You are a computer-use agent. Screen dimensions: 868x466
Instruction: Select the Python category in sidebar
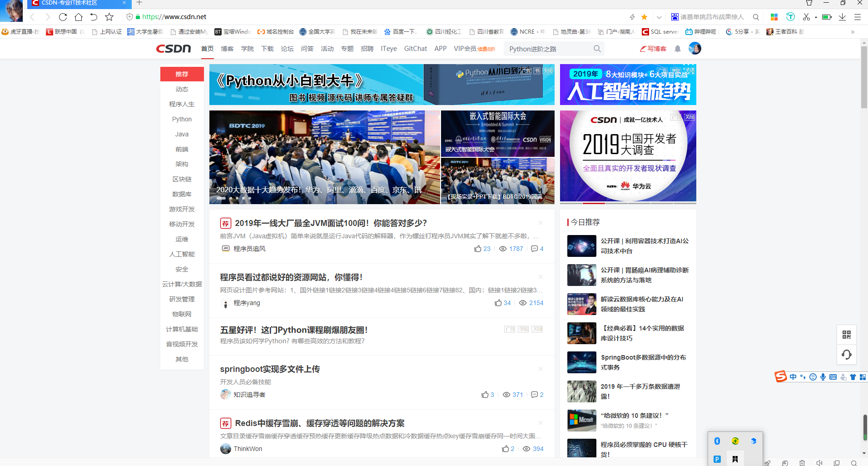(x=182, y=119)
